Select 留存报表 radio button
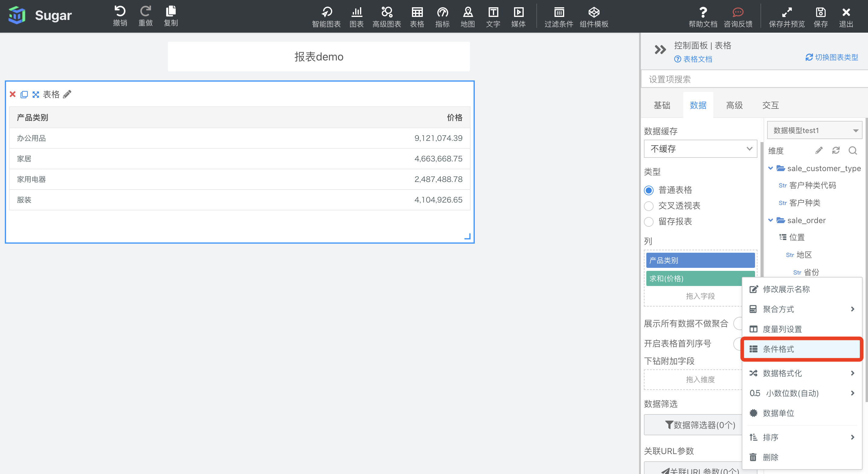868x474 pixels. 649,222
